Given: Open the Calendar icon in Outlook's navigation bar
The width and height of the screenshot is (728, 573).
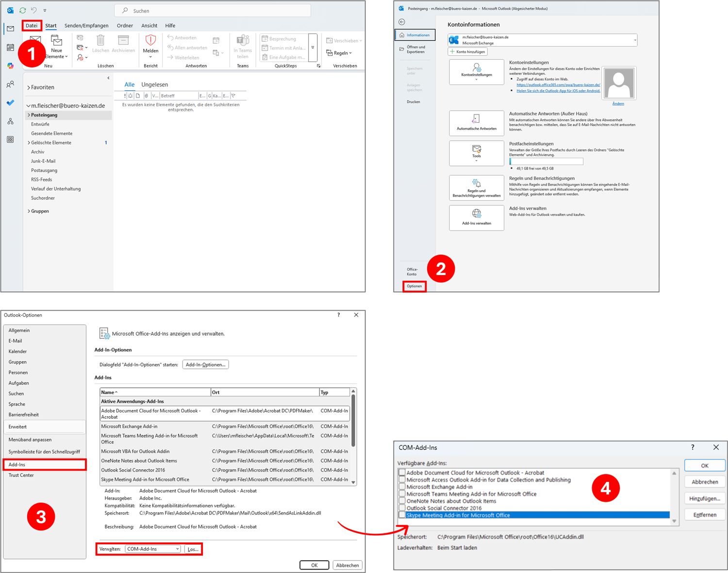Looking at the screenshot, I should [x=10, y=48].
